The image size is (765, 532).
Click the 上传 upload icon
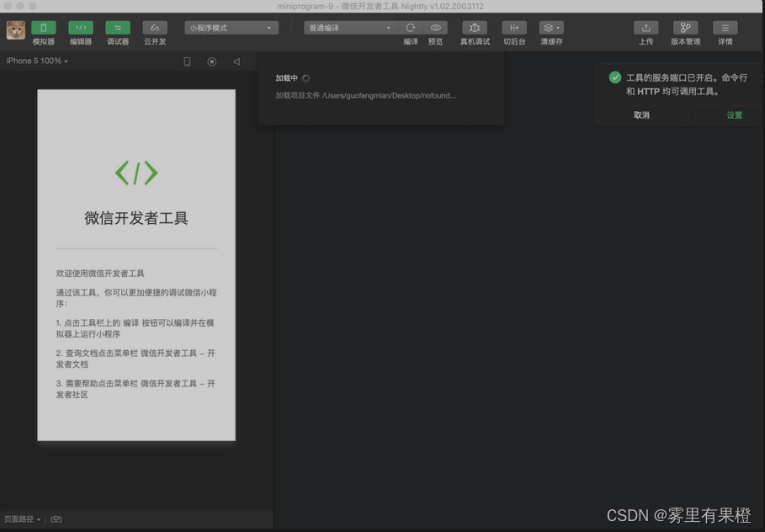click(x=646, y=28)
